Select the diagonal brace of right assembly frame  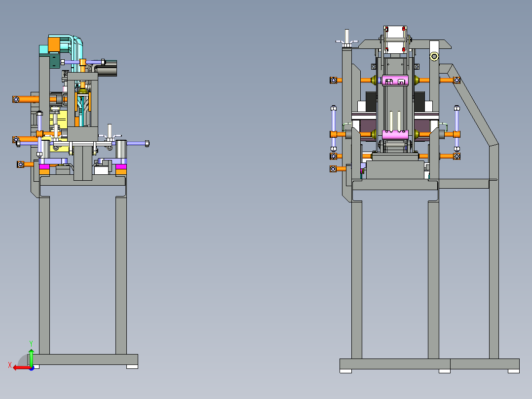474,105
